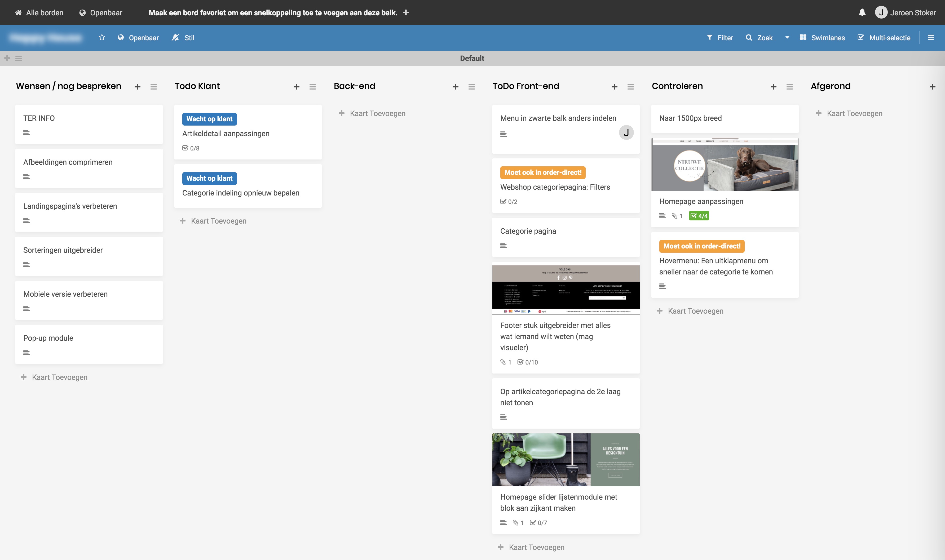Star this board as favorite
The image size is (945, 560).
(x=102, y=37)
